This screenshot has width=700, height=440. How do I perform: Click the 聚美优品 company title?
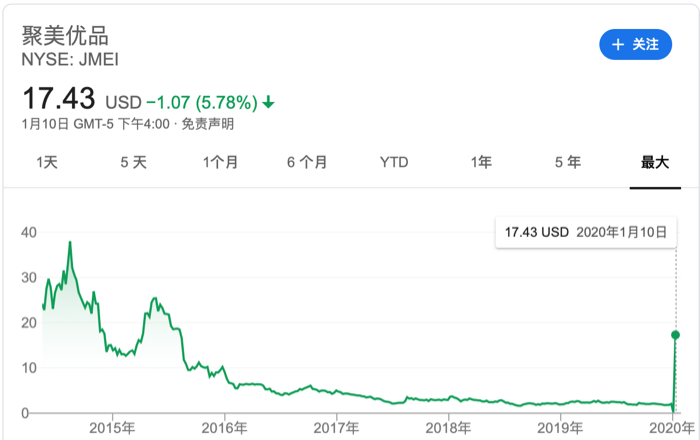click(65, 35)
